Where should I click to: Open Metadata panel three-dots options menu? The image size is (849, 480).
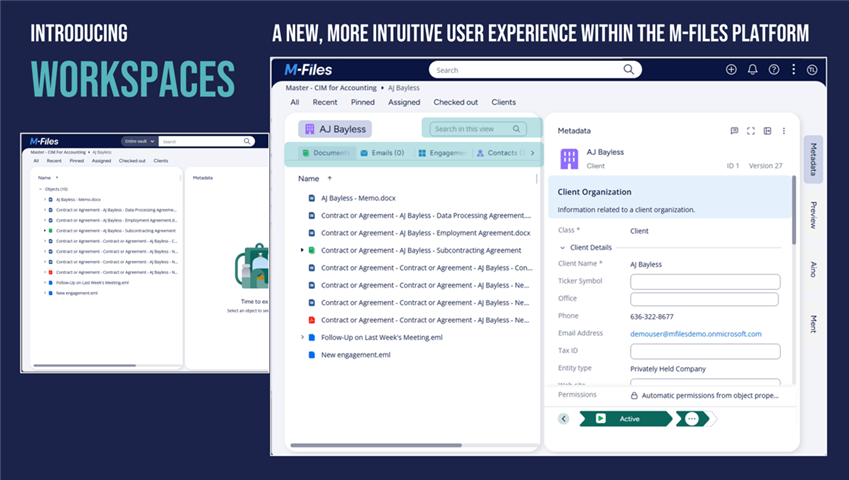coord(783,131)
